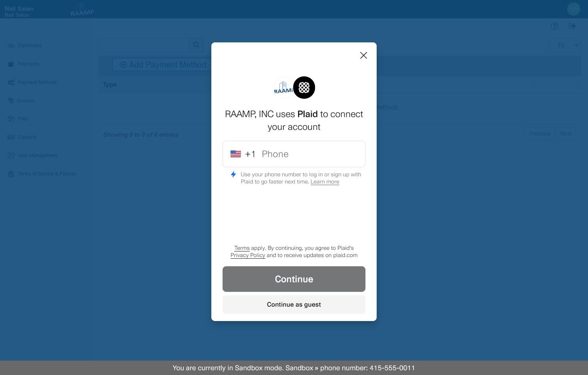Screen dimensions: 588x375
Task: Choose Continue as guest
Action: 294,305
